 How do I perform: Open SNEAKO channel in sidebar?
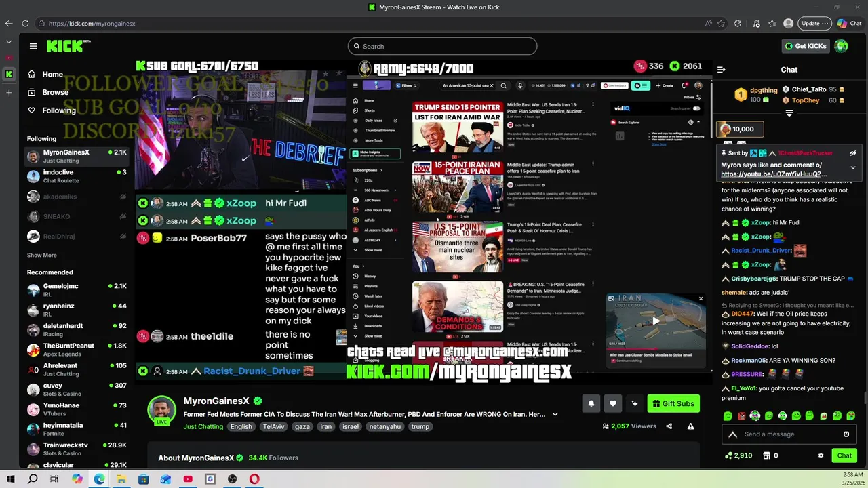click(76, 216)
